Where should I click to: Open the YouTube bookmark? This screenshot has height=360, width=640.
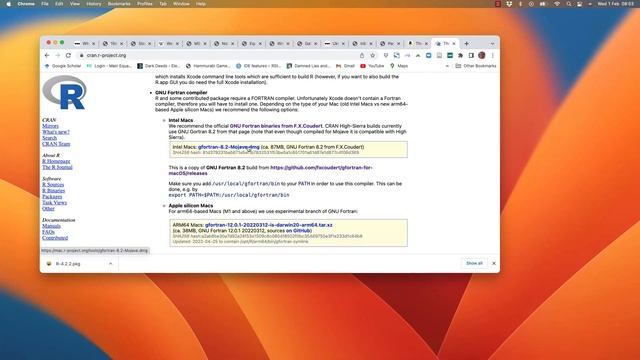[x=372, y=66]
